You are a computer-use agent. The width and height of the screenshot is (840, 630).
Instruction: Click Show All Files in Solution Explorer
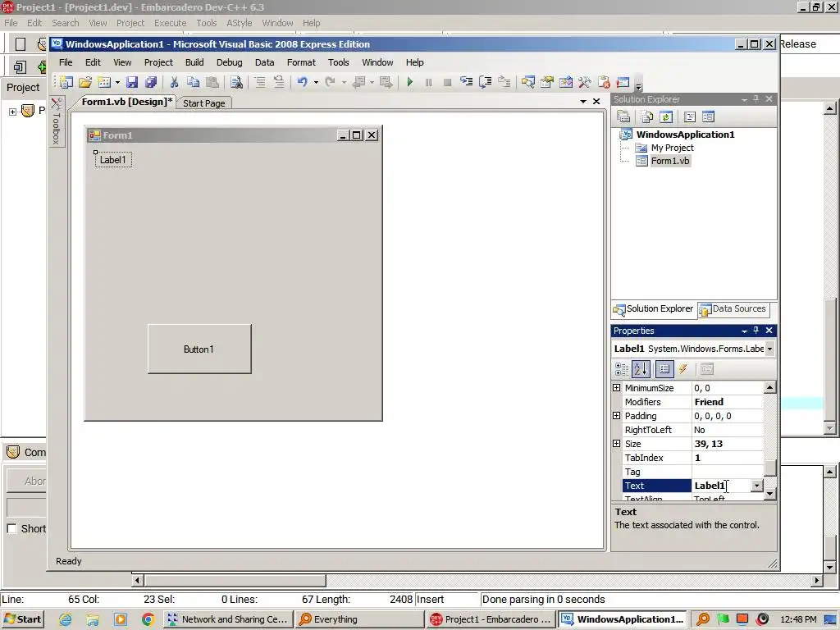[x=647, y=116]
